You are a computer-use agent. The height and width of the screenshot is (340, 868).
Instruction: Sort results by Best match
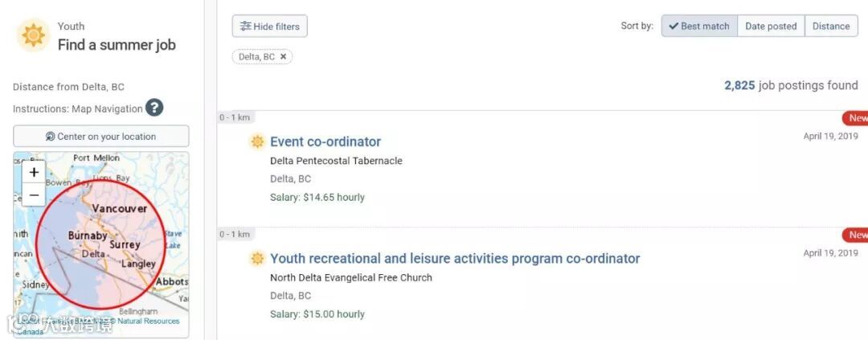(698, 27)
